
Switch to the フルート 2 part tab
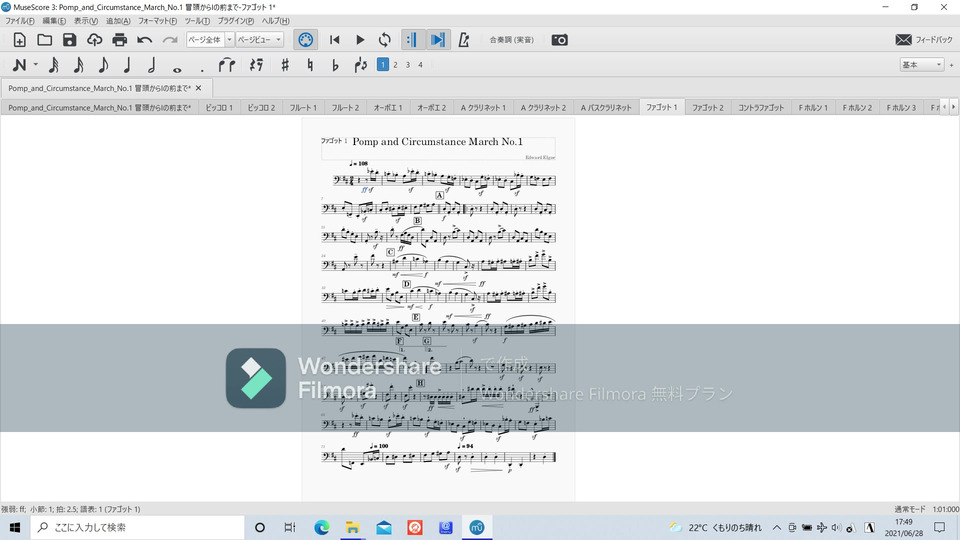coord(345,108)
